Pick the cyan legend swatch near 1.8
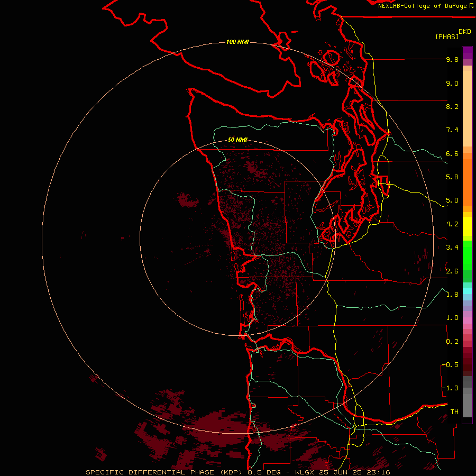Screen dimensions: 476x476 coord(467,291)
